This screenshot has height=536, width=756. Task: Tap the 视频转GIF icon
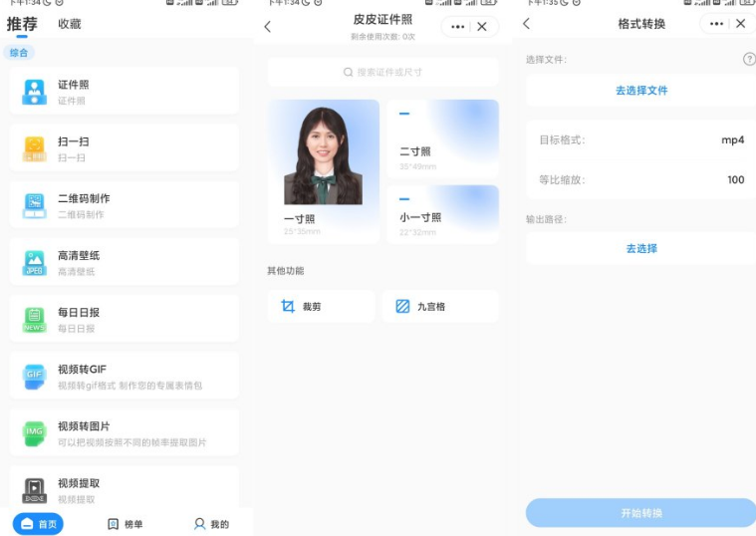[34, 377]
